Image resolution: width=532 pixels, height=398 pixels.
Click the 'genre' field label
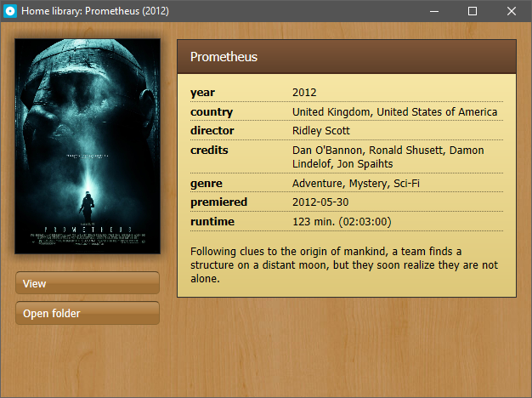[207, 184]
